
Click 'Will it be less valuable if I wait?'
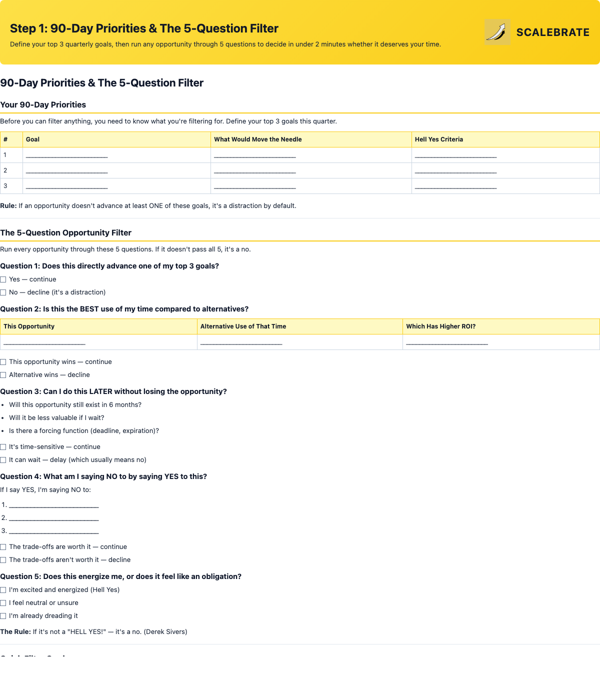click(x=56, y=418)
